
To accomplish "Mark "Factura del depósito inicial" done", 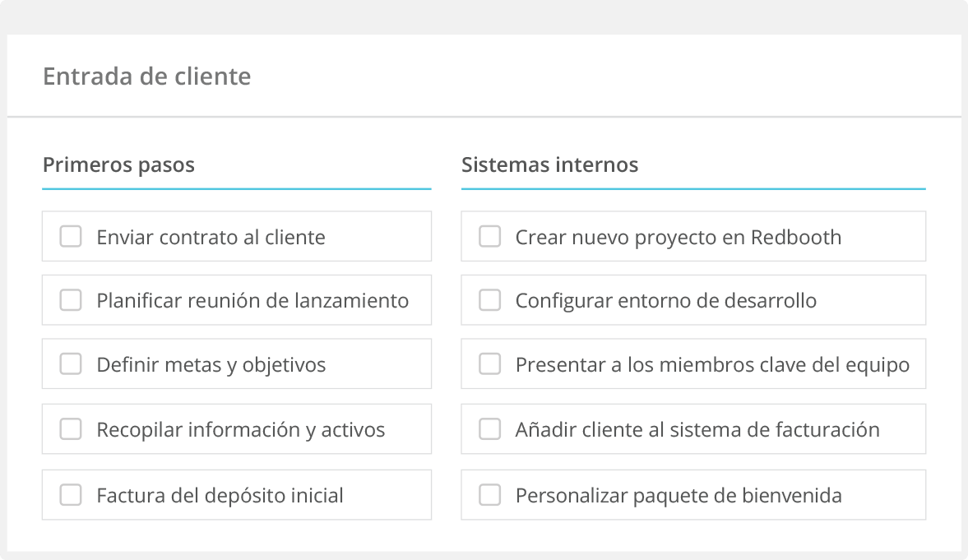I will 70,494.
